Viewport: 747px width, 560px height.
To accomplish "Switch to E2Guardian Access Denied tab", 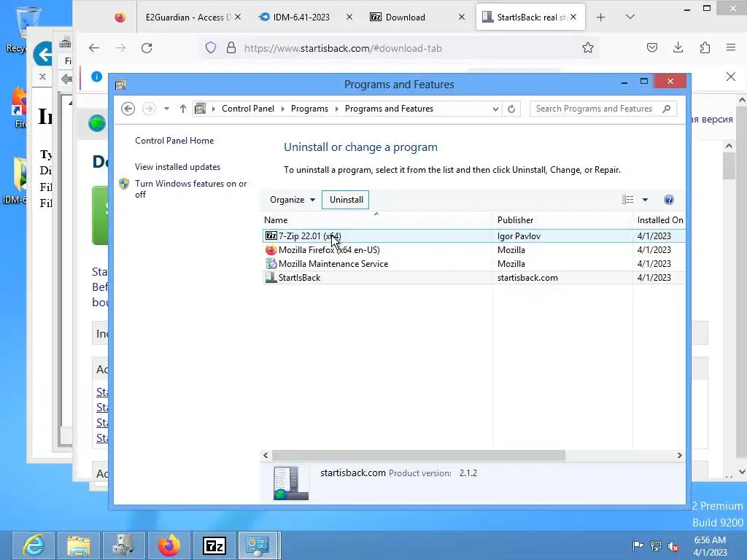I will (x=187, y=17).
